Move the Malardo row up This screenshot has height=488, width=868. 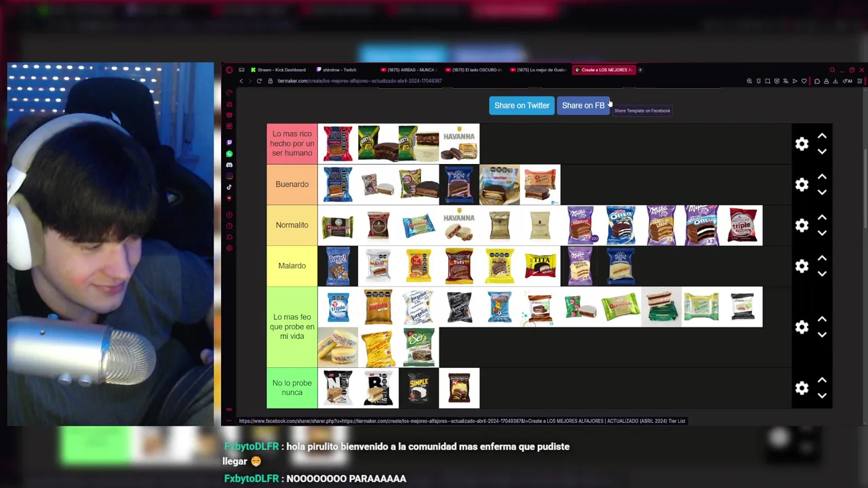pos(822,258)
